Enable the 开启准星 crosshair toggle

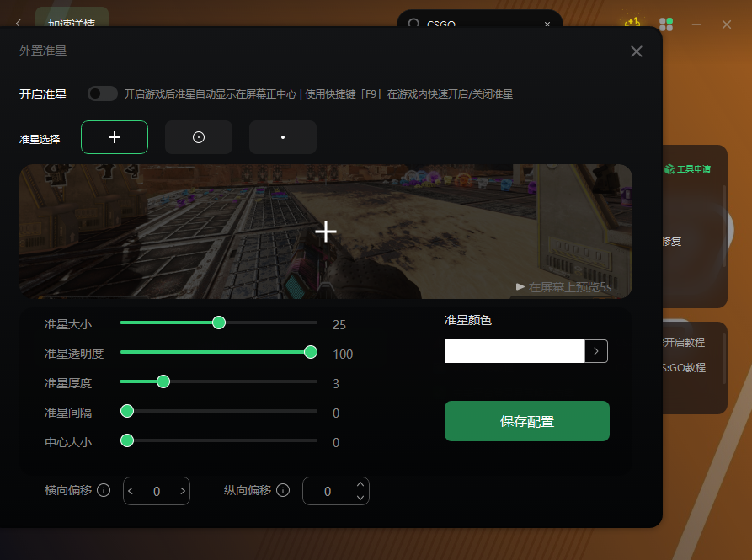click(103, 93)
